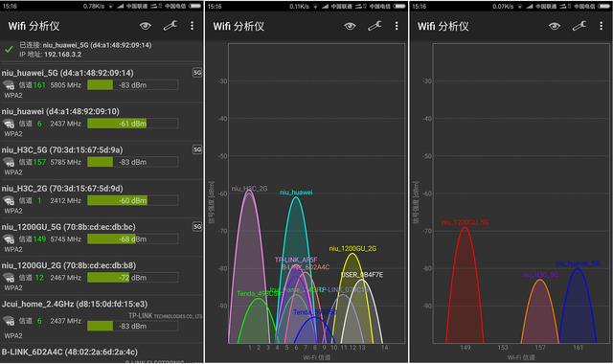This screenshot has height=364, width=613.
Task: Tap niu_1200GU_2G label on 2.4GHz graph
Action: pyautogui.click(x=352, y=249)
